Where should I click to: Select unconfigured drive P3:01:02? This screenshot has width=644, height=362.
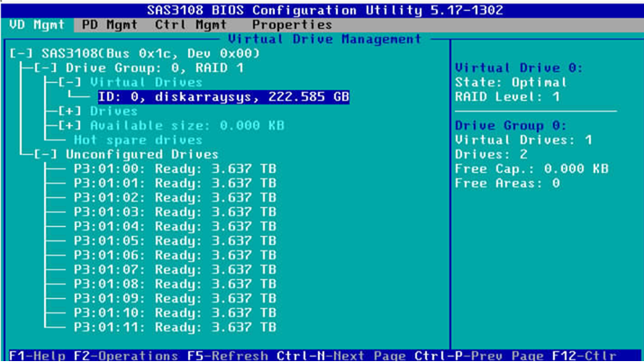[x=175, y=198]
